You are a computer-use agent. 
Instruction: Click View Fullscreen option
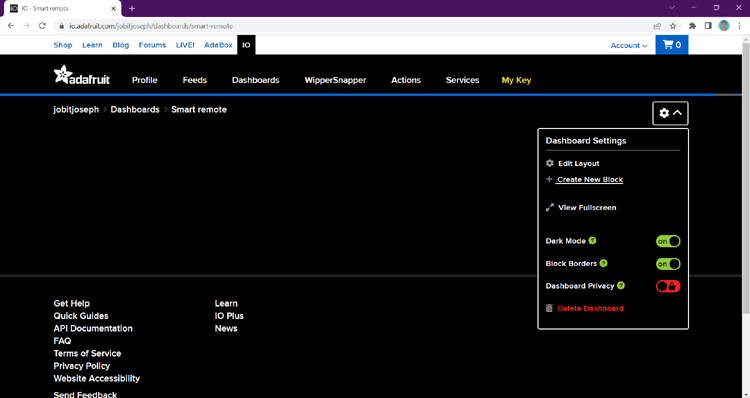(x=587, y=207)
